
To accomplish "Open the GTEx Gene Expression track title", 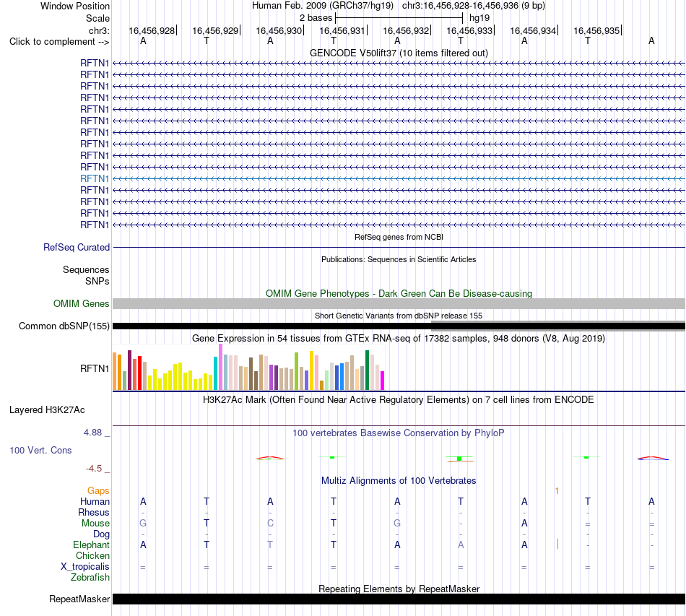I will coord(399,338).
